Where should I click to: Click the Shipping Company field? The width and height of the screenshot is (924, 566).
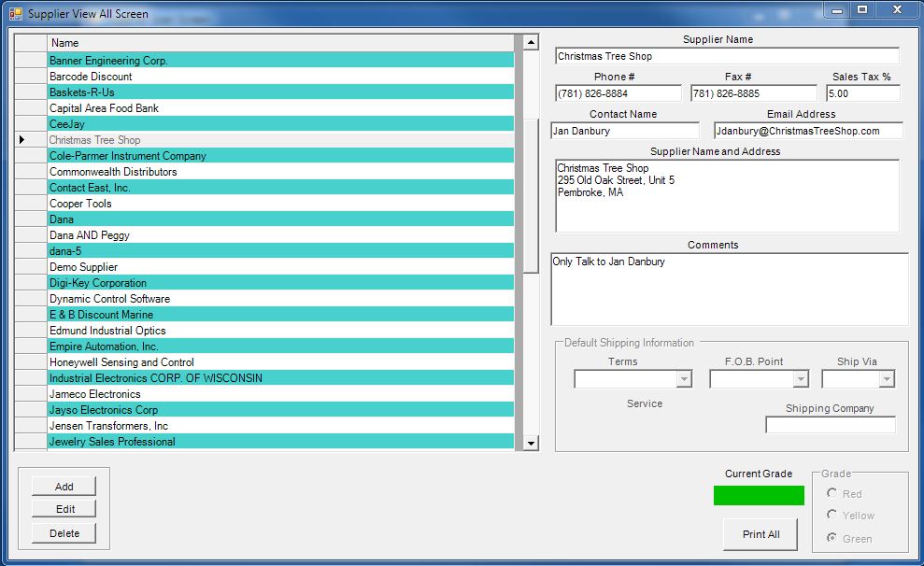pyautogui.click(x=831, y=425)
